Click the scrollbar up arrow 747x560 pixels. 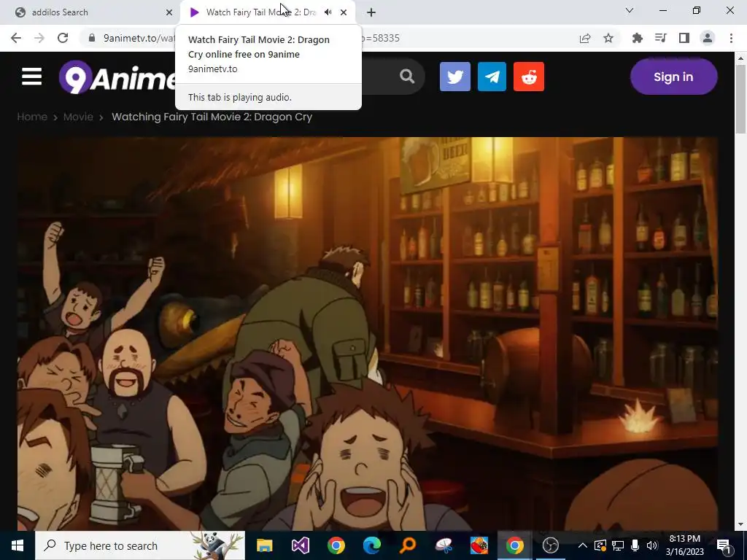(740, 58)
